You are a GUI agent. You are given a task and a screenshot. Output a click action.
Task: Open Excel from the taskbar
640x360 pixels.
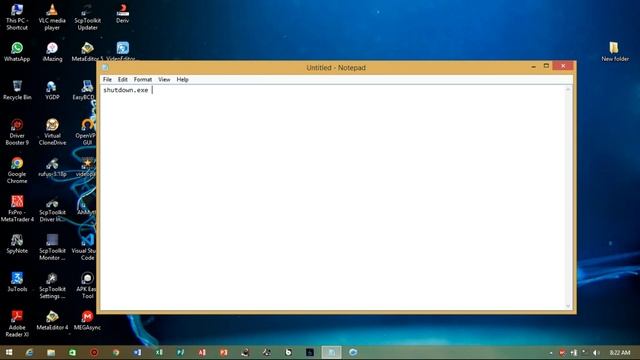tap(159, 352)
